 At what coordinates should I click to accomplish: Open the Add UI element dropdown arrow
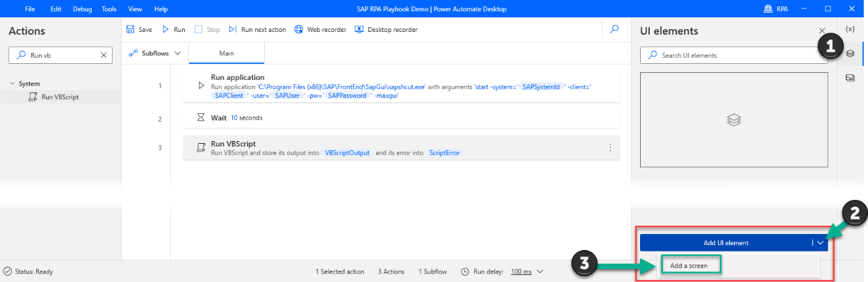[821, 243]
